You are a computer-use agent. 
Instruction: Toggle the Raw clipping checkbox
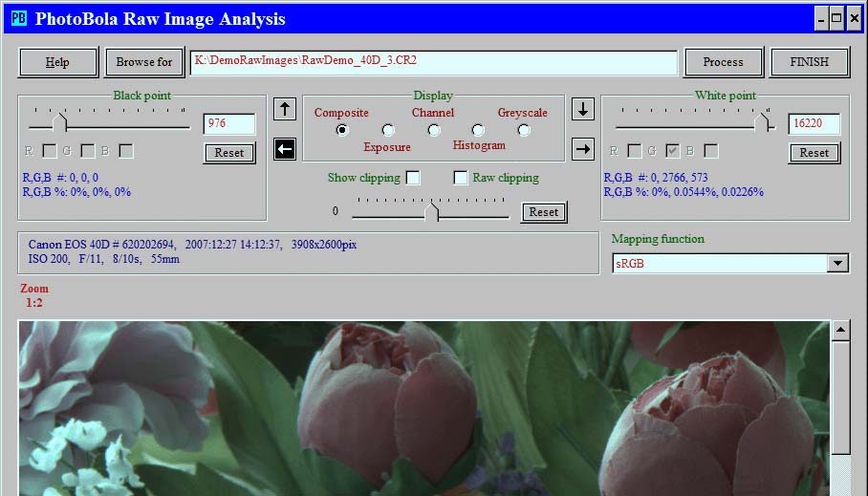coord(461,178)
